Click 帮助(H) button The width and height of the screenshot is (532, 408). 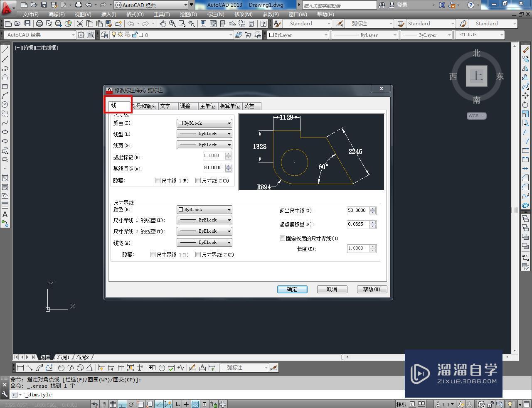pyautogui.click(x=372, y=289)
